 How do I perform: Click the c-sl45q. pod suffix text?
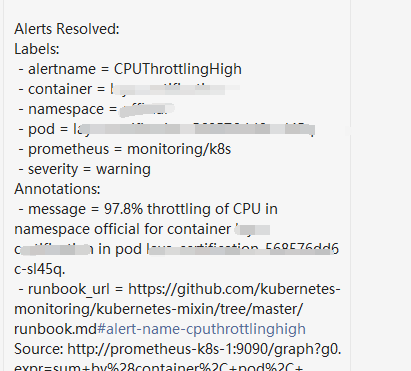(40, 269)
